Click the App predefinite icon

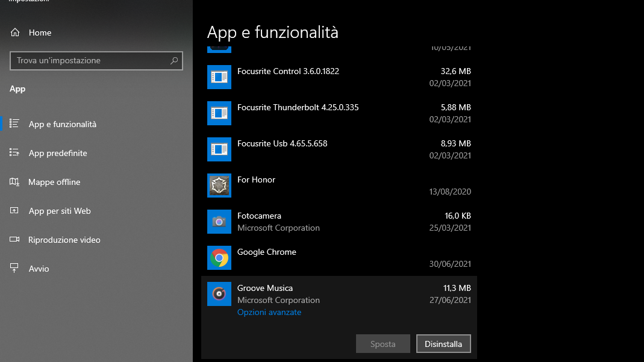click(14, 152)
